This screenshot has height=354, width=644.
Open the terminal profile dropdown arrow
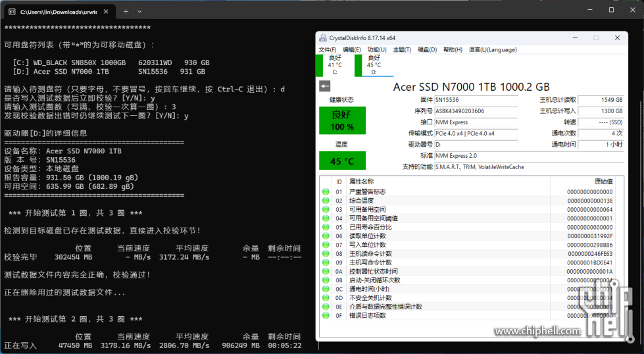(139, 11)
